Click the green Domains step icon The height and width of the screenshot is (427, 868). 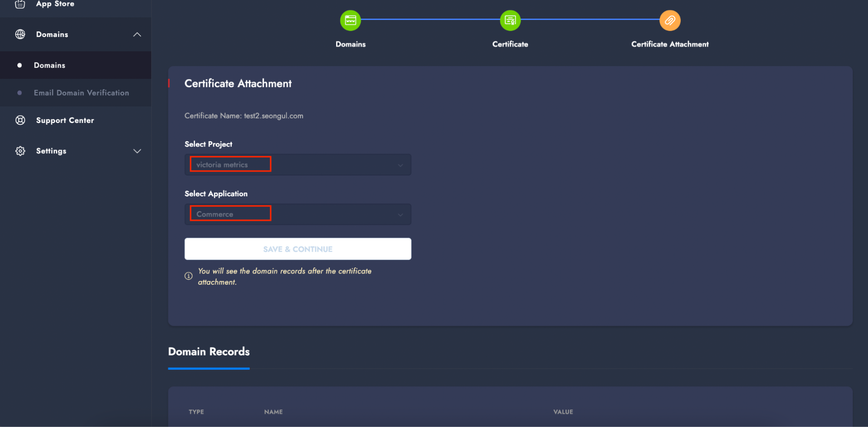[350, 20]
